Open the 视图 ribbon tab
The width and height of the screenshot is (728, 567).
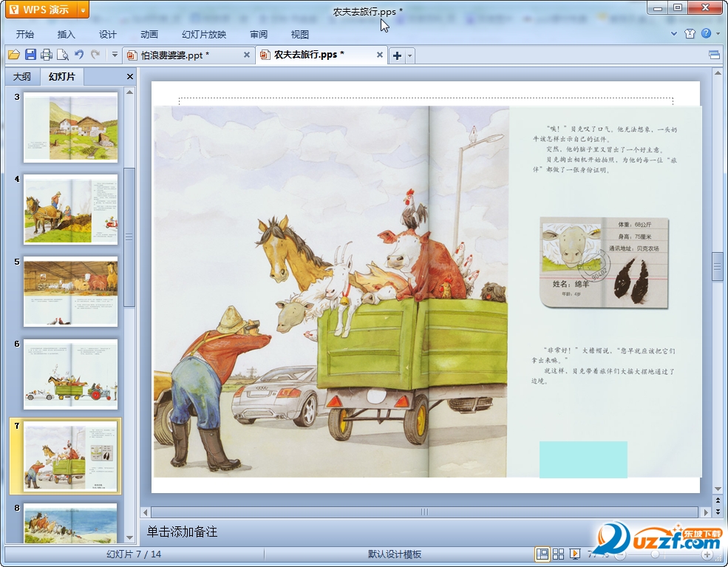click(299, 34)
